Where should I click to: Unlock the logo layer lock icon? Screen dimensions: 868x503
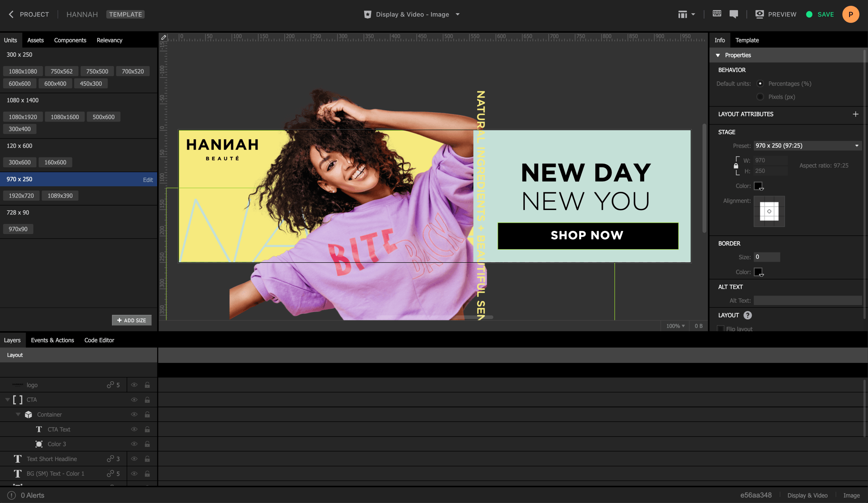147,385
